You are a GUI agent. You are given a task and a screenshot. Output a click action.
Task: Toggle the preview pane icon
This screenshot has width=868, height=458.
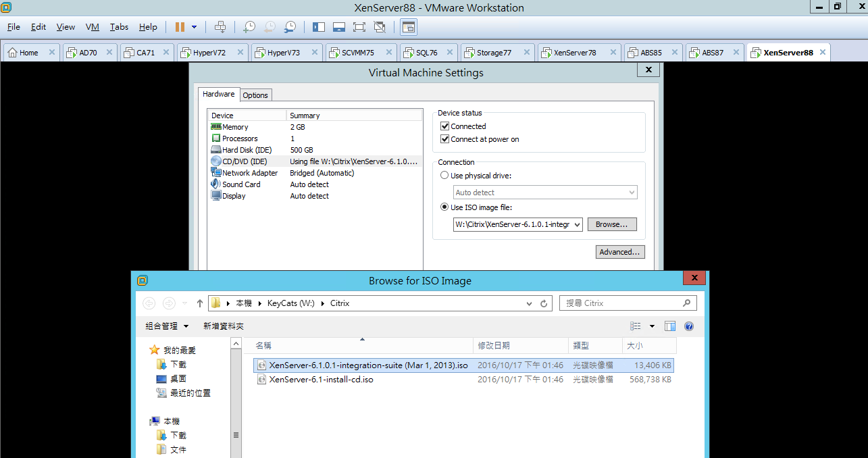coord(670,326)
